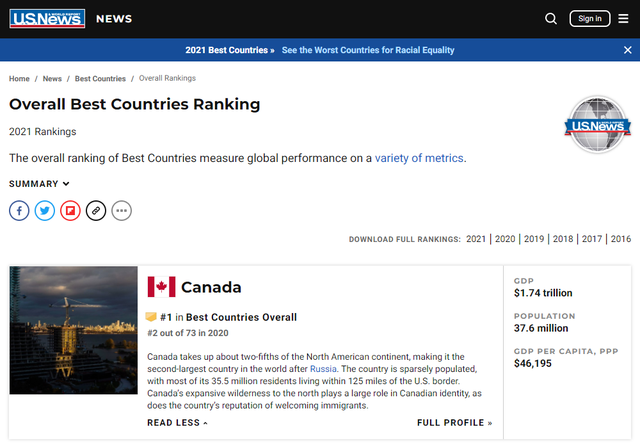Dismiss the blue 2021 Best Countries banner
This screenshot has height=443, width=640.
(627, 50)
